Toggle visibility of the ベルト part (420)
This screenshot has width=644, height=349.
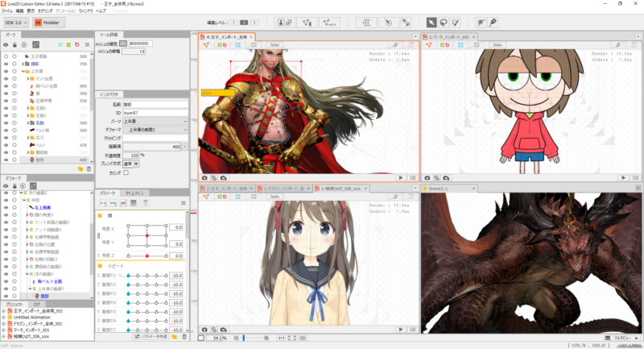point(6,145)
